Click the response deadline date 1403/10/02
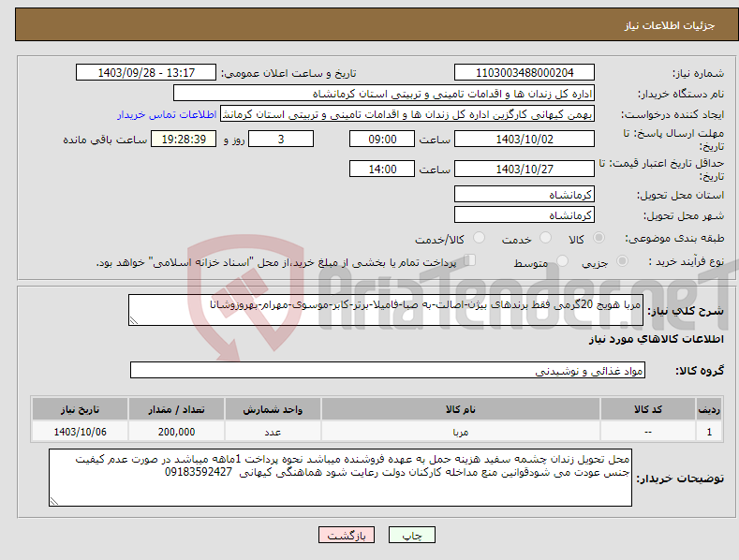This screenshot has width=739, height=560. [x=525, y=139]
